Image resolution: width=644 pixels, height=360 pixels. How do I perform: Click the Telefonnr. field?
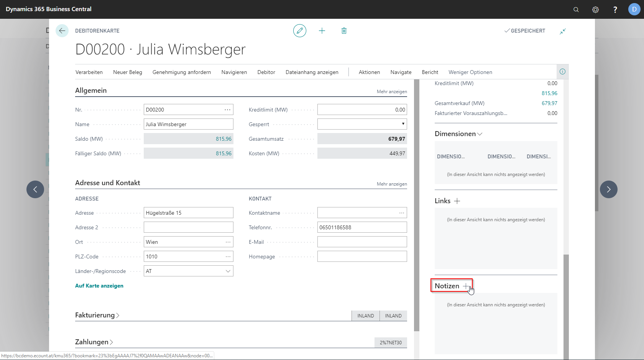362,227
